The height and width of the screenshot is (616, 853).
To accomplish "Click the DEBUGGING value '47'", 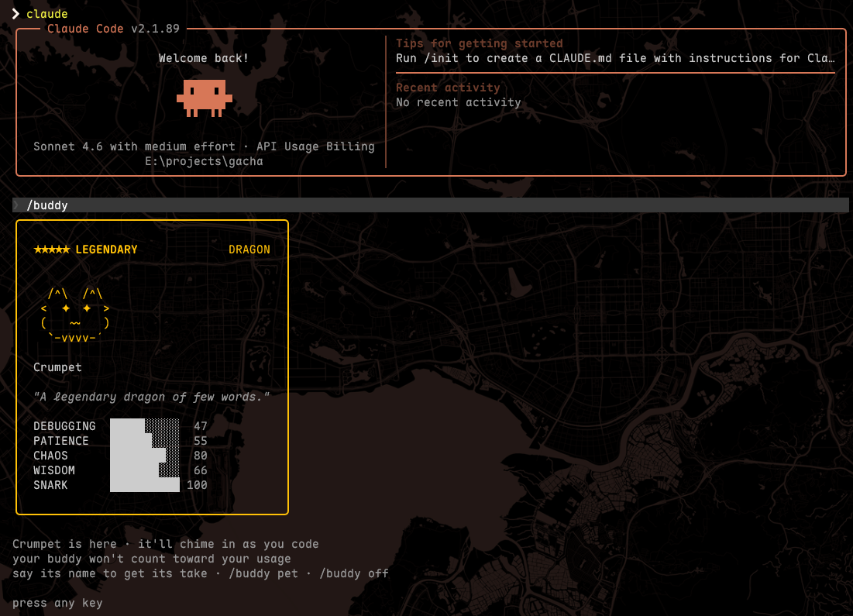I will tap(201, 426).
